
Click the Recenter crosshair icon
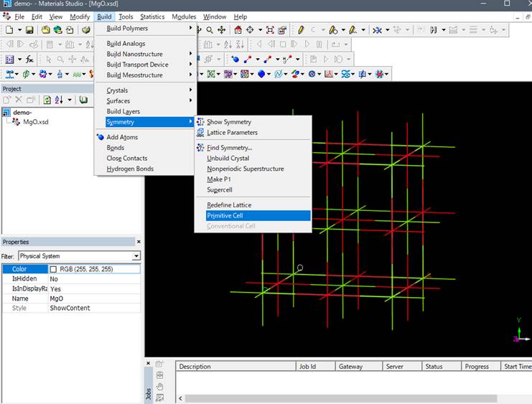pos(250,30)
